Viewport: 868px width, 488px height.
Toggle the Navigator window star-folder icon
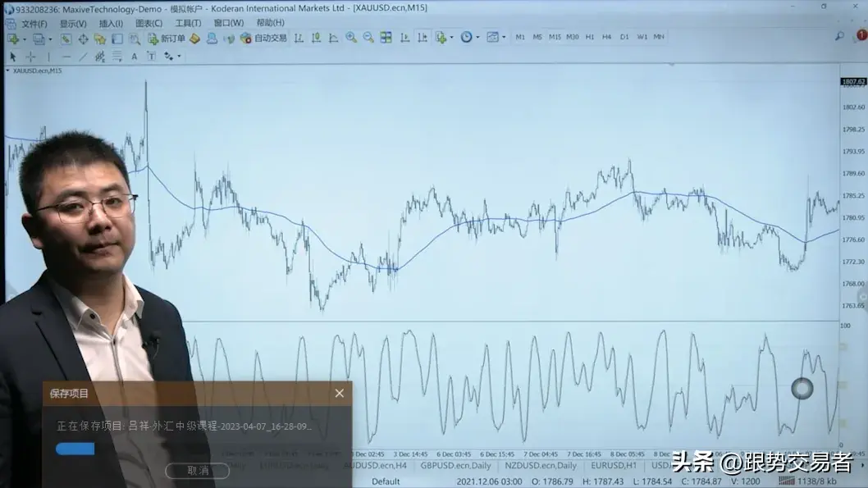point(100,39)
